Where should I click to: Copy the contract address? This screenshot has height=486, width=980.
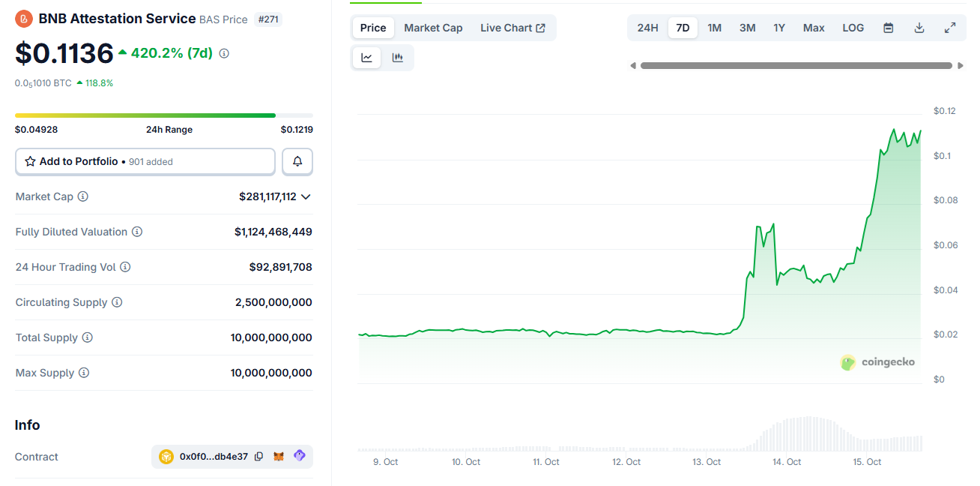(x=258, y=456)
